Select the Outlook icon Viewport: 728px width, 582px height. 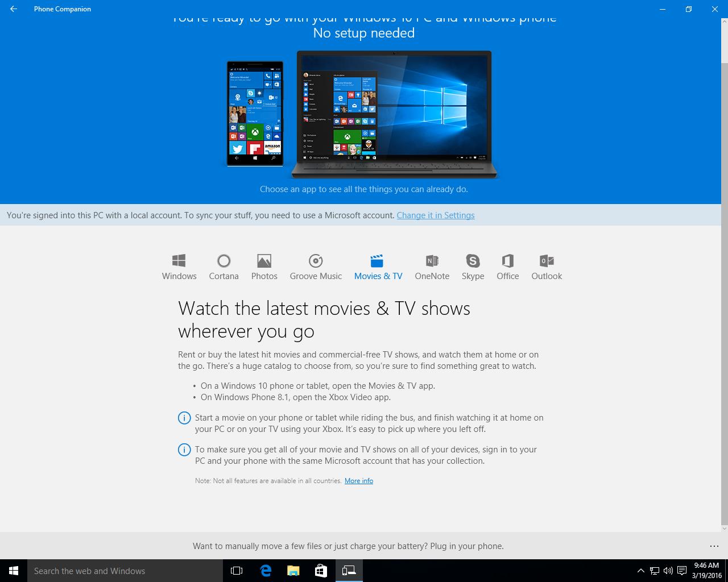[547, 261]
